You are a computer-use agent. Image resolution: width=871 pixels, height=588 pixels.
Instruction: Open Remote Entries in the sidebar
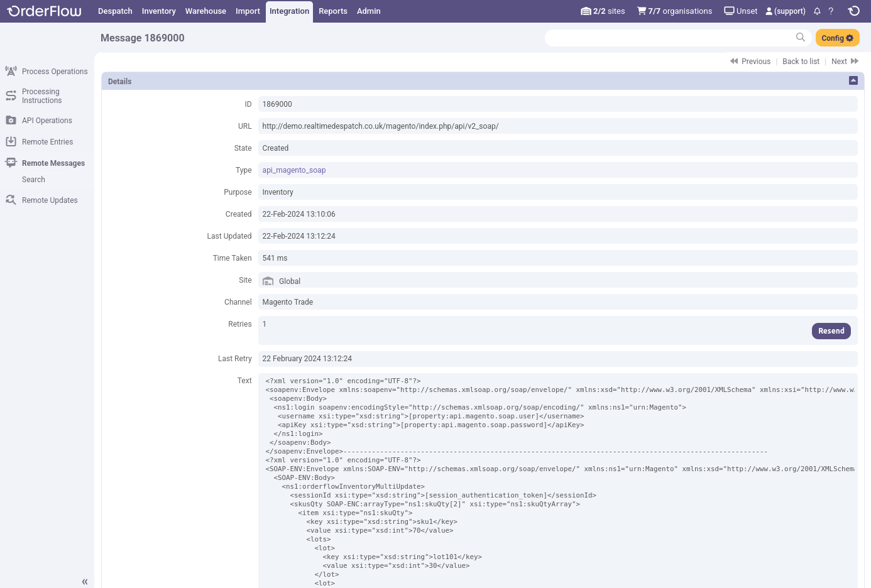point(47,142)
